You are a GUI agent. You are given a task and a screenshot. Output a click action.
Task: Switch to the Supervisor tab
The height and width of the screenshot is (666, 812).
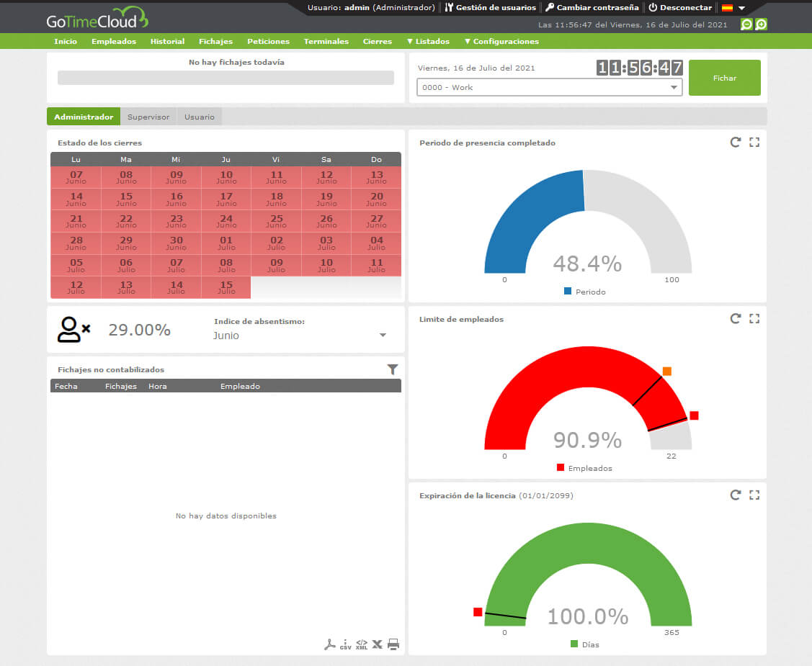pos(148,117)
